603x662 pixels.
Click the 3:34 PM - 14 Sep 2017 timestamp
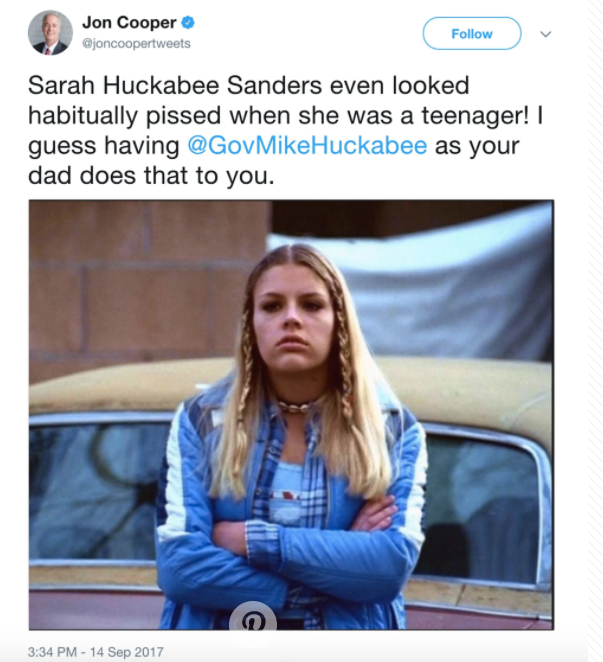95,651
